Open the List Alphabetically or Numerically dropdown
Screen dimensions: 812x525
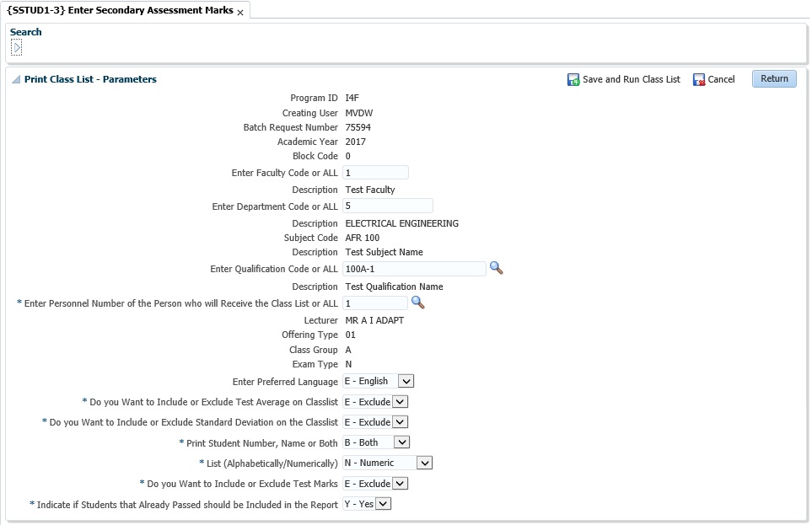pyautogui.click(x=424, y=463)
